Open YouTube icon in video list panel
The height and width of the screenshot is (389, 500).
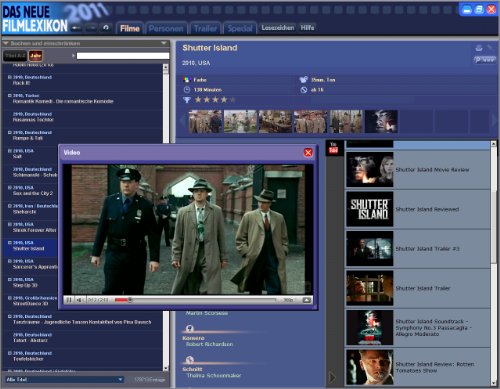(x=333, y=148)
